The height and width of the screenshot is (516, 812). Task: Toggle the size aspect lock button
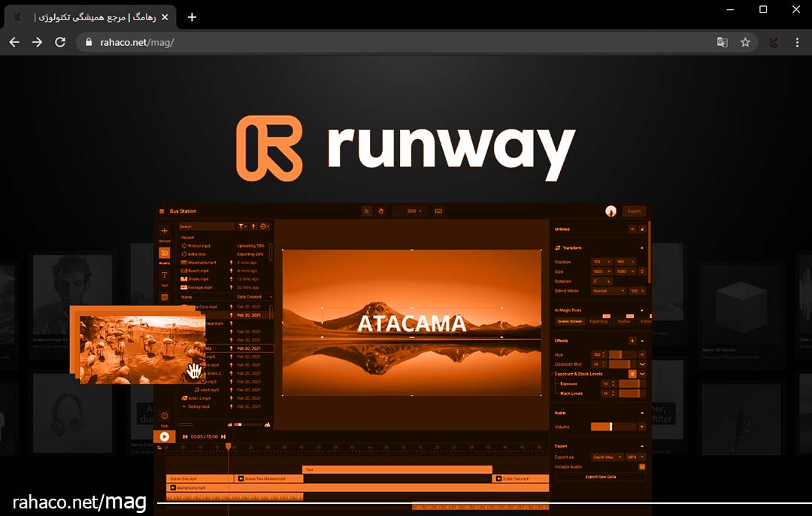(x=642, y=272)
